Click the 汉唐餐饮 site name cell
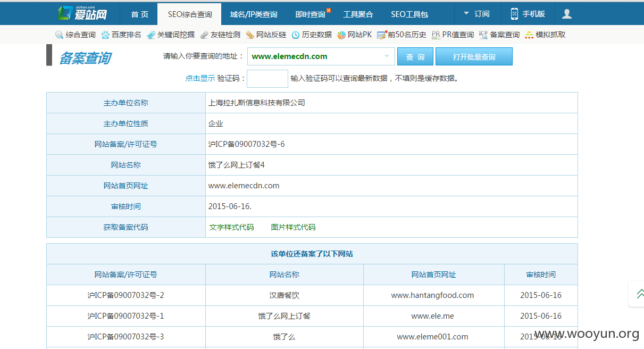 tap(285, 295)
